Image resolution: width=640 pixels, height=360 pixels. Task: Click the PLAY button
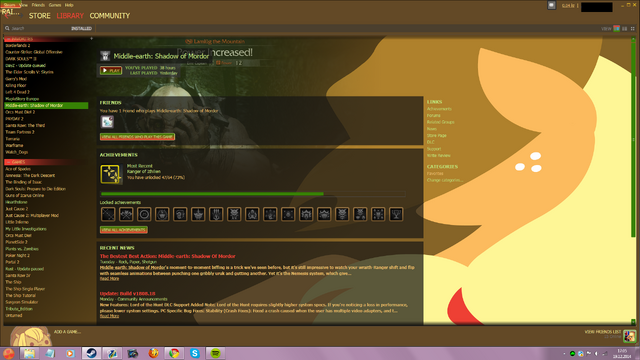click(111, 70)
